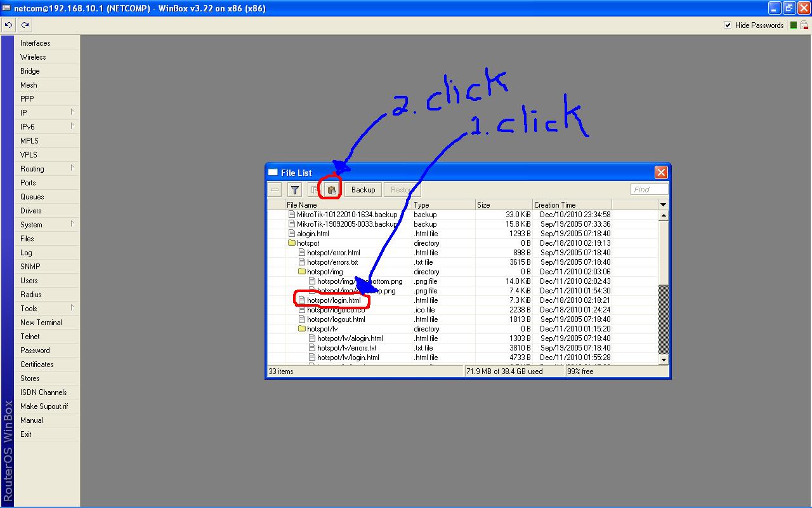Click inside the Find input field
Screen dimensions: 812x508
[648, 189]
